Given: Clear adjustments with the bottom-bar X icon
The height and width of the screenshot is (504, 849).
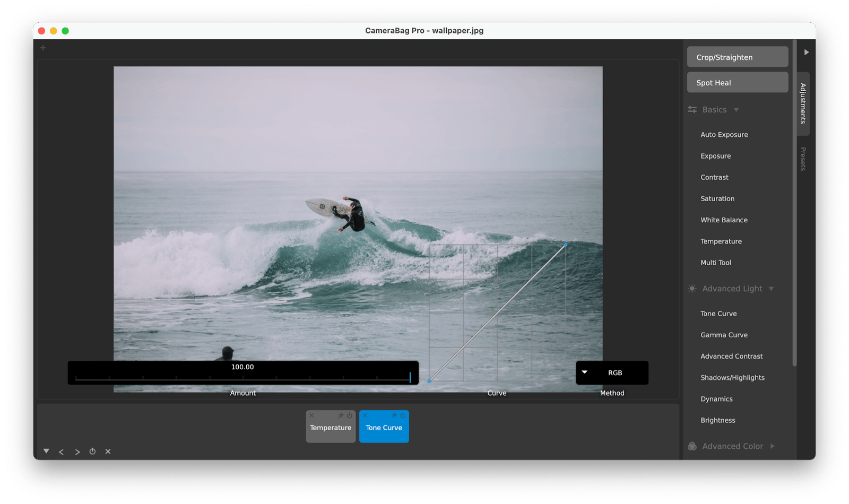Looking at the screenshot, I should click(108, 451).
